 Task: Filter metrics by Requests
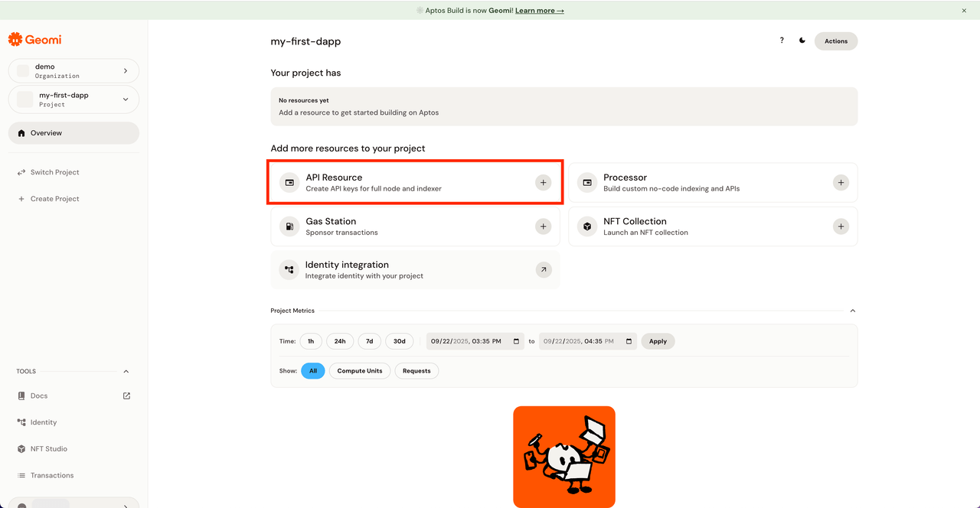click(x=416, y=370)
